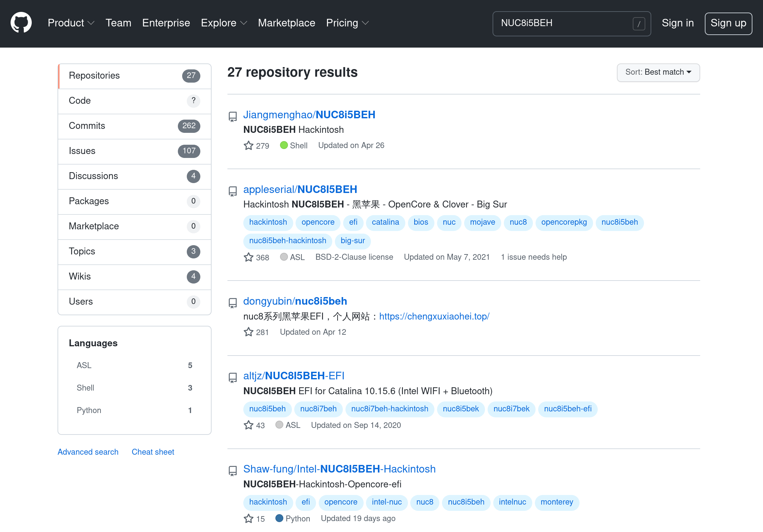This screenshot has width=763, height=532.
Task: Click the repository icon next to appleserial/NUC8I5BEH
Action: pyautogui.click(x=232, y=192)
